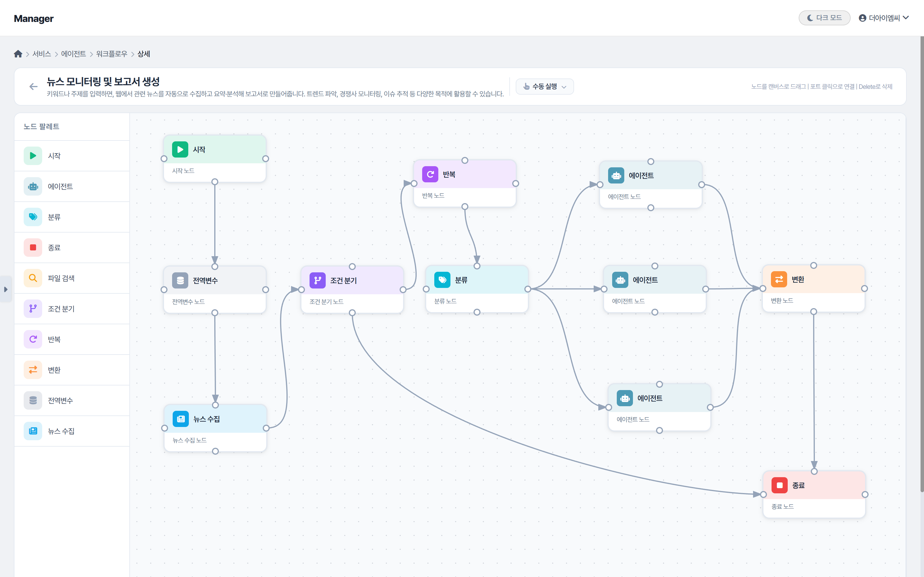924x577 pixels.
Task: Select the Agent robot icon in palette
Action: 33,186
